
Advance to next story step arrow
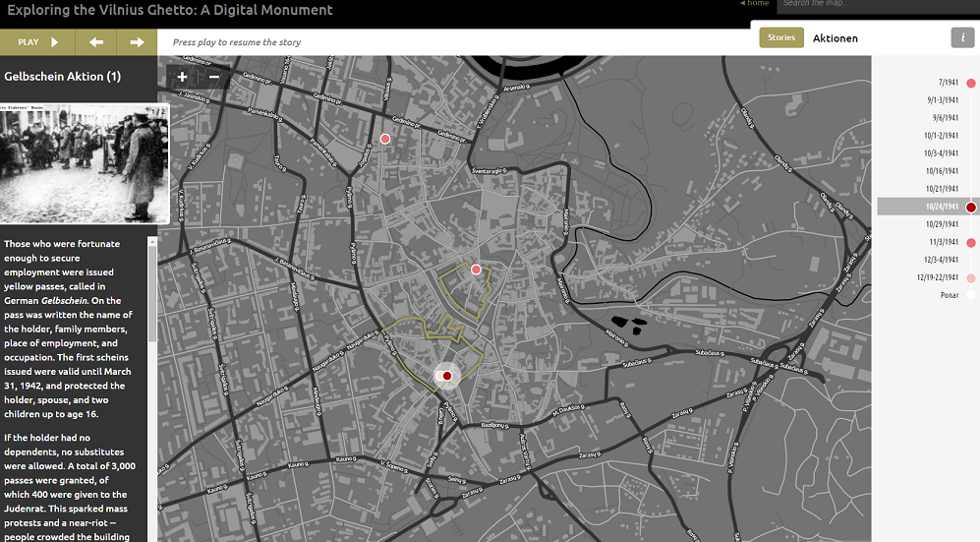point(137,42)
